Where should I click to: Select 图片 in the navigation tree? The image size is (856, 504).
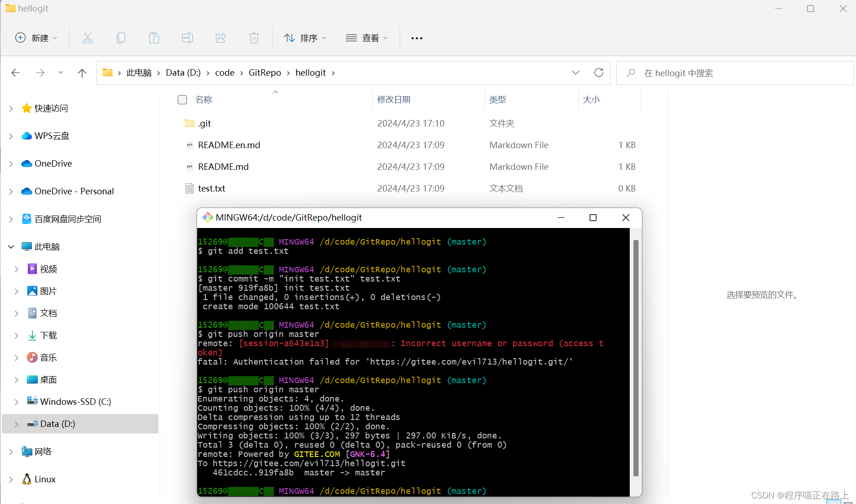click(48, 291)
